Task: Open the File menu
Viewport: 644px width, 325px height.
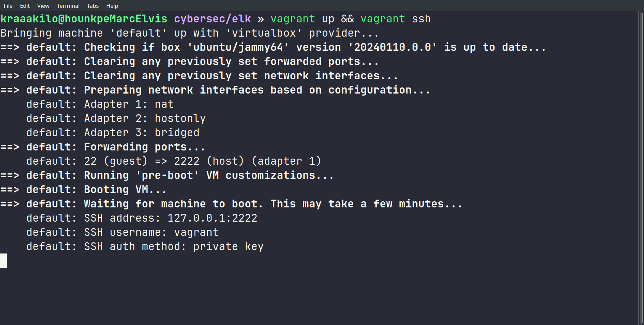Action: click(x=8, y=6)
